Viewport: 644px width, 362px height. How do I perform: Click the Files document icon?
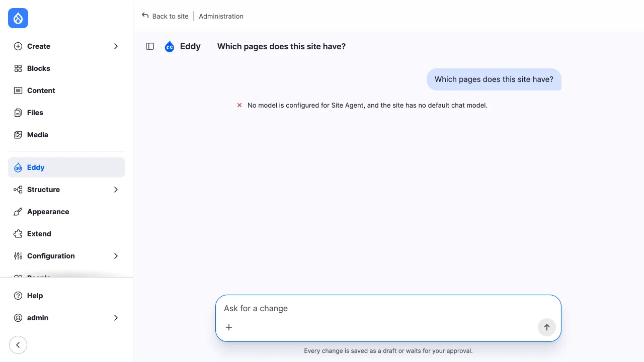pyautogui.click(x=18, y=113)
